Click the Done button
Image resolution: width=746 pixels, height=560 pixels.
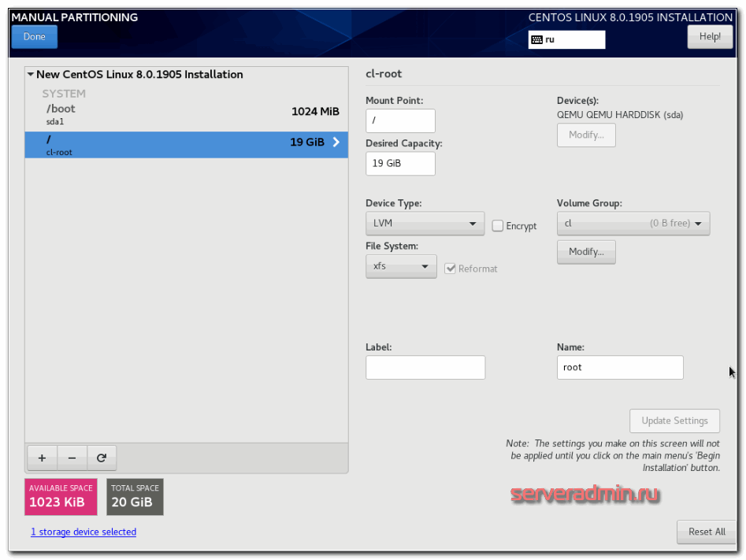point(34,37)
